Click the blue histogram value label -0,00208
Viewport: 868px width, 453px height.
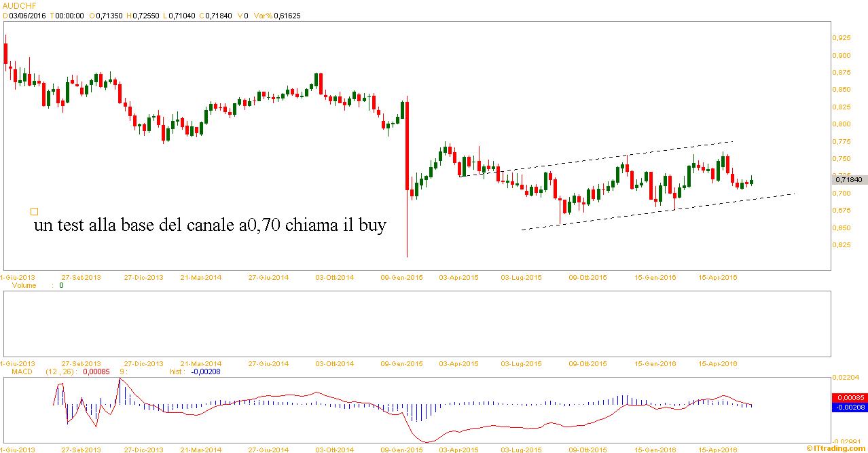pos(848,407)
